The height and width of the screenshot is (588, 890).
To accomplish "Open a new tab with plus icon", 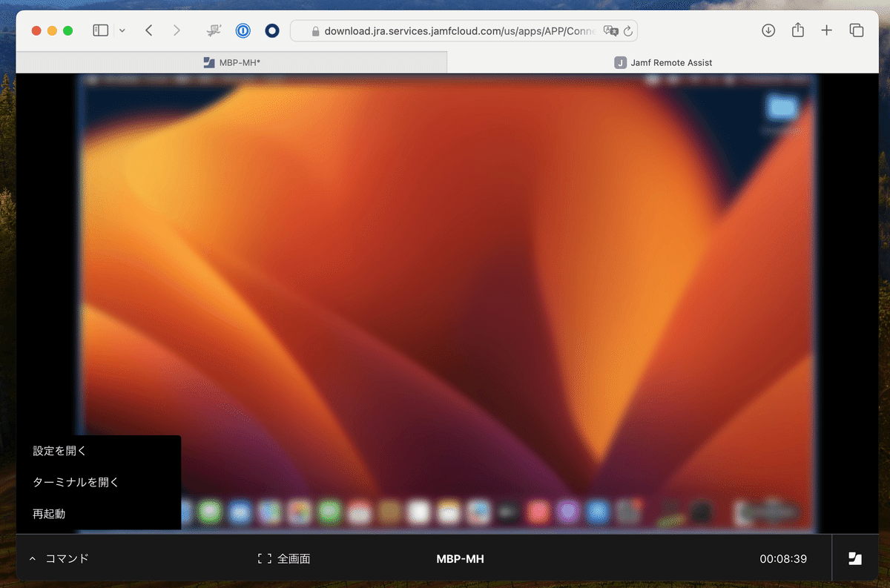I will [827, 30].
